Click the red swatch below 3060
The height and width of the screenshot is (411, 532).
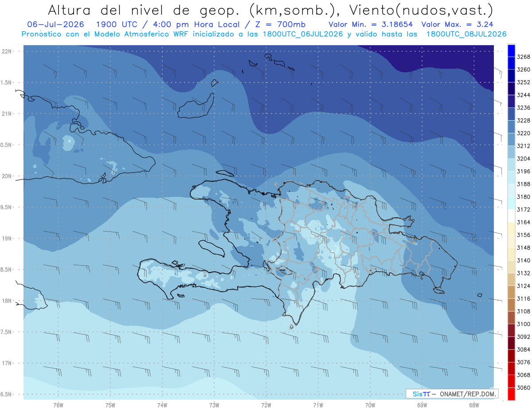[511, 394]
